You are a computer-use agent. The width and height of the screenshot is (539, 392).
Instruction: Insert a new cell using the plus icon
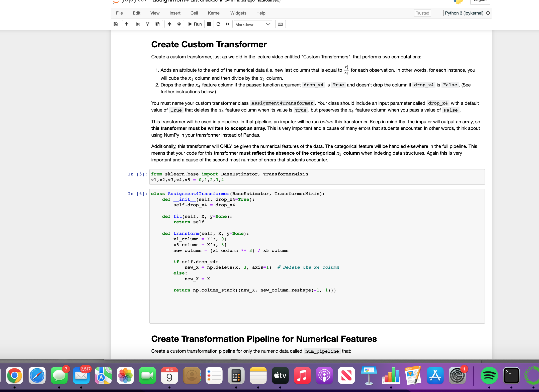[127, 24]
